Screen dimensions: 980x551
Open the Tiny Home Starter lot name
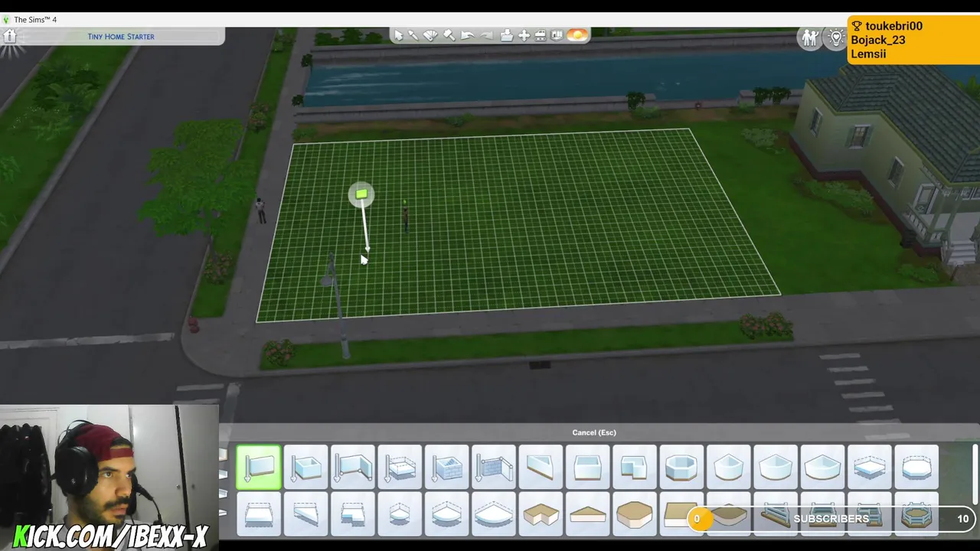(121, 36)
